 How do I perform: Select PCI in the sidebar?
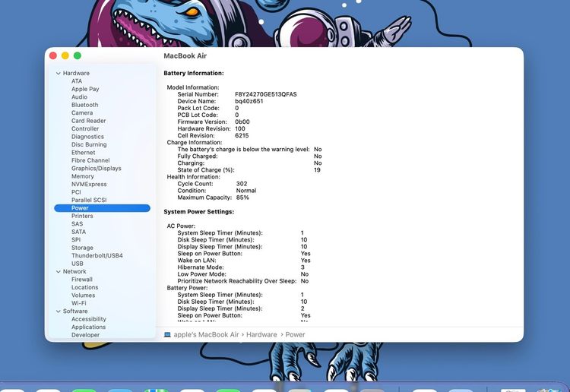point(76,192)
